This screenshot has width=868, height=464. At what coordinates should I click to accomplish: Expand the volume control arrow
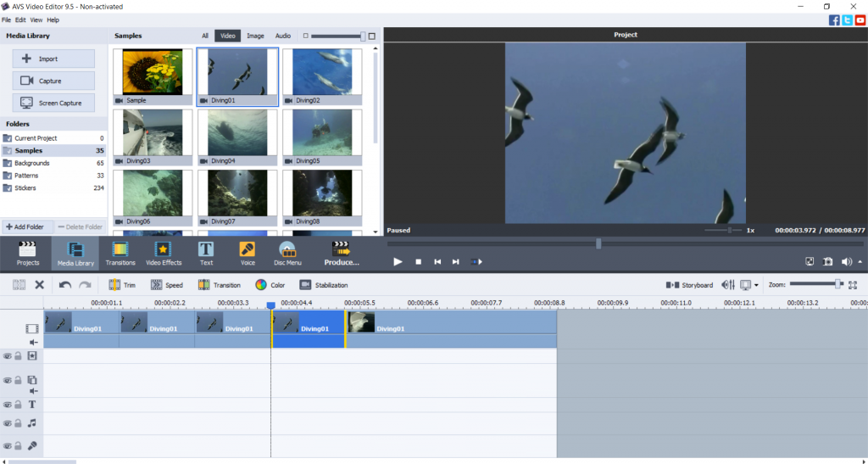click(x=860, y=262)
